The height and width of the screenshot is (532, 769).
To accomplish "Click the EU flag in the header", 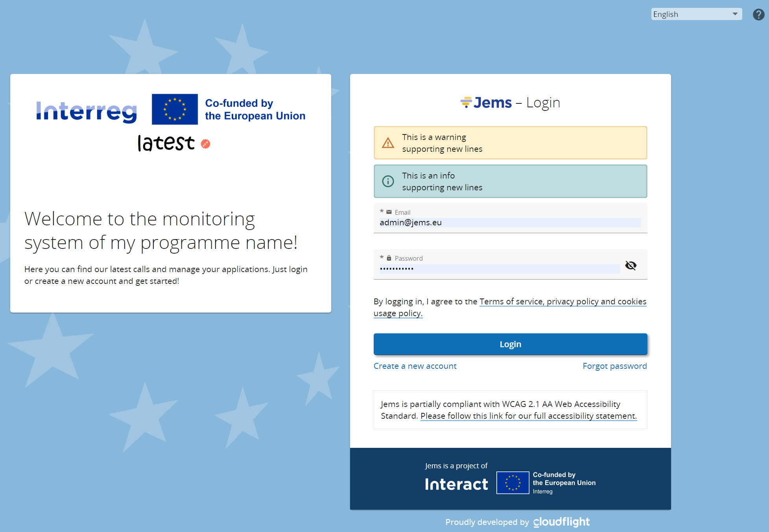I will [175, 109].
